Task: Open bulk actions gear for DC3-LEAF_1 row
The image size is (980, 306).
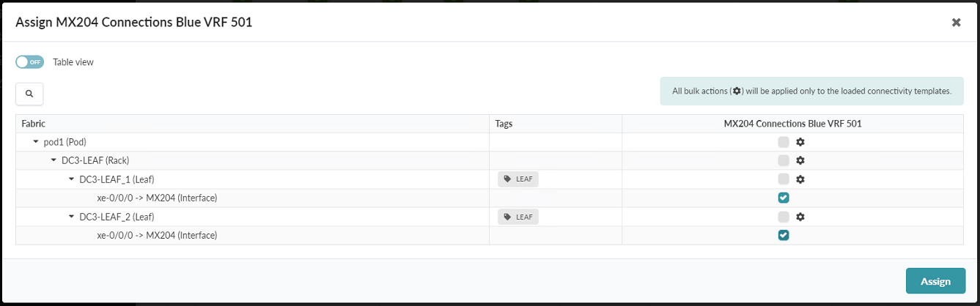Action: [800, 179]
